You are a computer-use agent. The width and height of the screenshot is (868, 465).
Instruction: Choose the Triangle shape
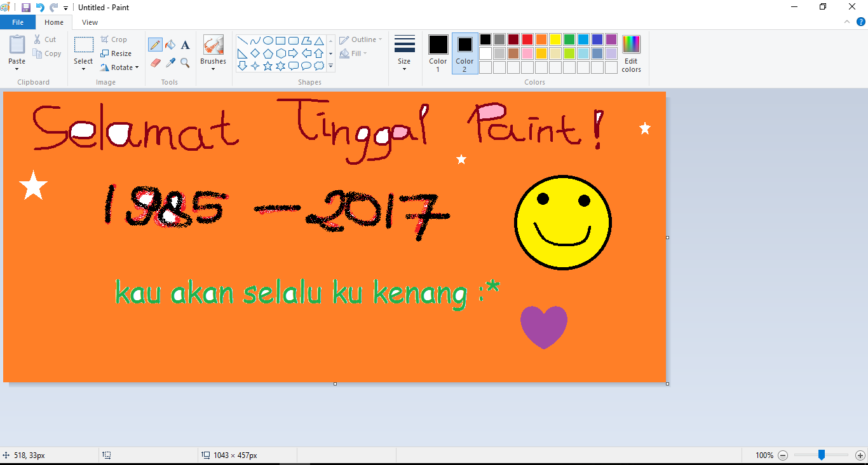318,41
